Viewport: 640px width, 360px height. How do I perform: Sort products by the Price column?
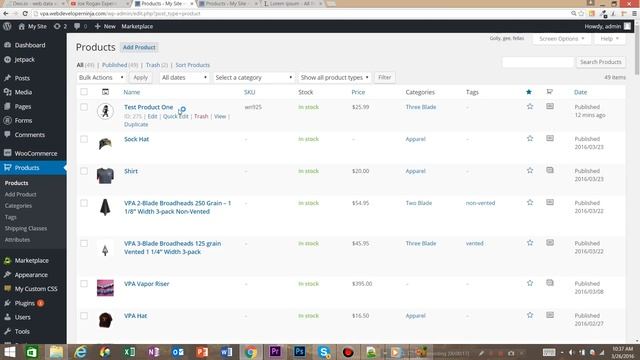point(358,92)
